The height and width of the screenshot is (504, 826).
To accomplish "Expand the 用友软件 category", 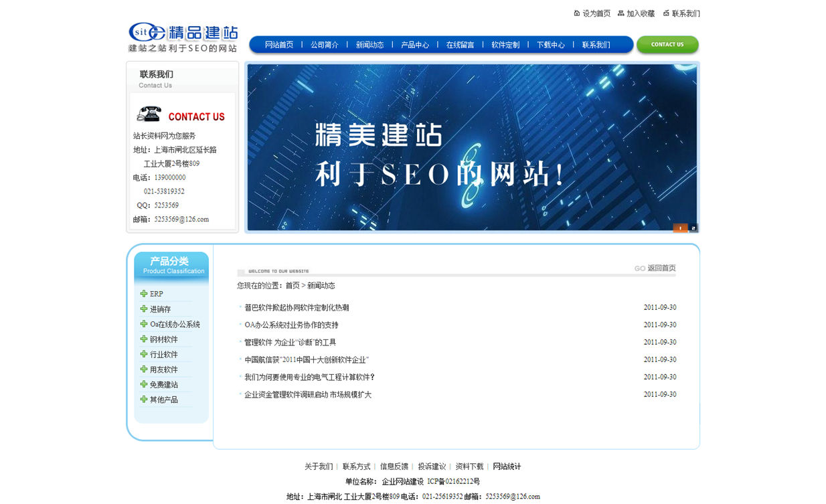I will tap(163, 369).
